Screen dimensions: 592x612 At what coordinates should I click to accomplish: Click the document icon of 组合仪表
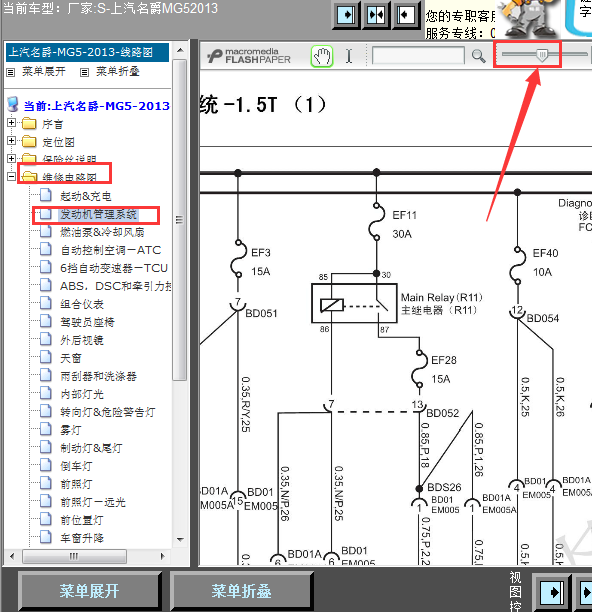pyautogui.click(x=46, y=303)
